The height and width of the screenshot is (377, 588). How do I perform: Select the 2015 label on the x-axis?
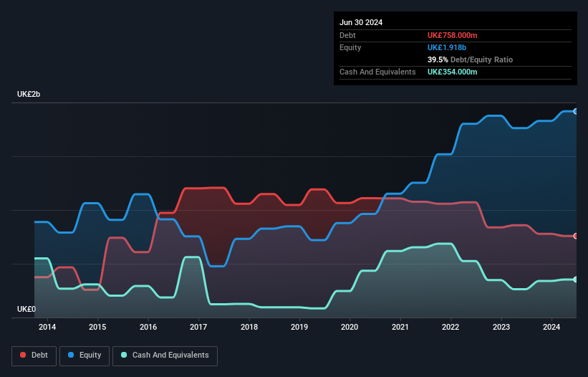[97, 327]
